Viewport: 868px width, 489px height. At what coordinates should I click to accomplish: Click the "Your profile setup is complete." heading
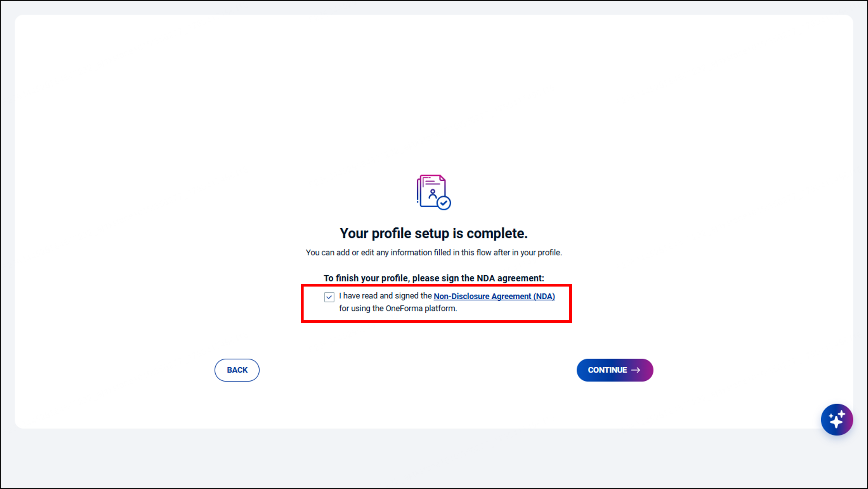click(434, 233)
